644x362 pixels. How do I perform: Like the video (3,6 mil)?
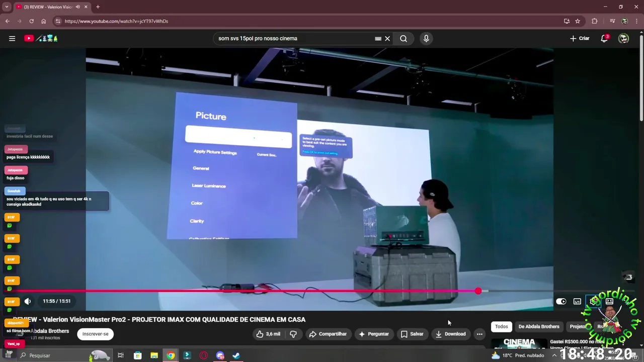(x=268, y=334)
